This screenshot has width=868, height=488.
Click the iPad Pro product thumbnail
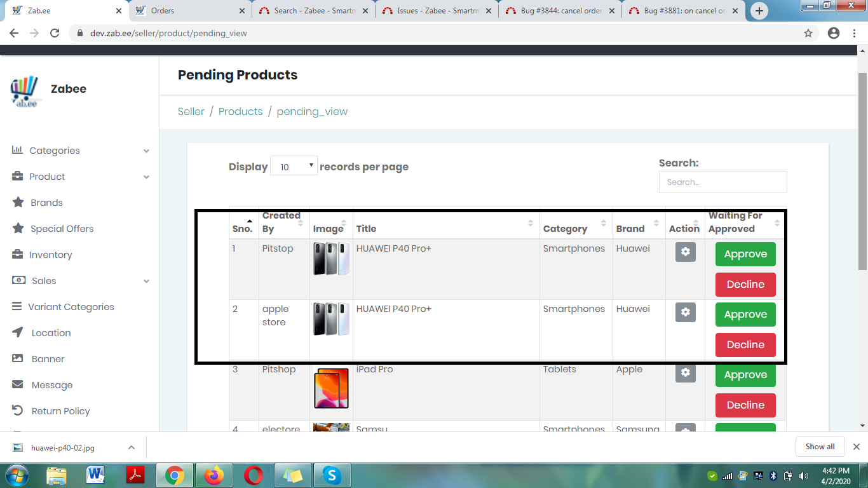331,388
